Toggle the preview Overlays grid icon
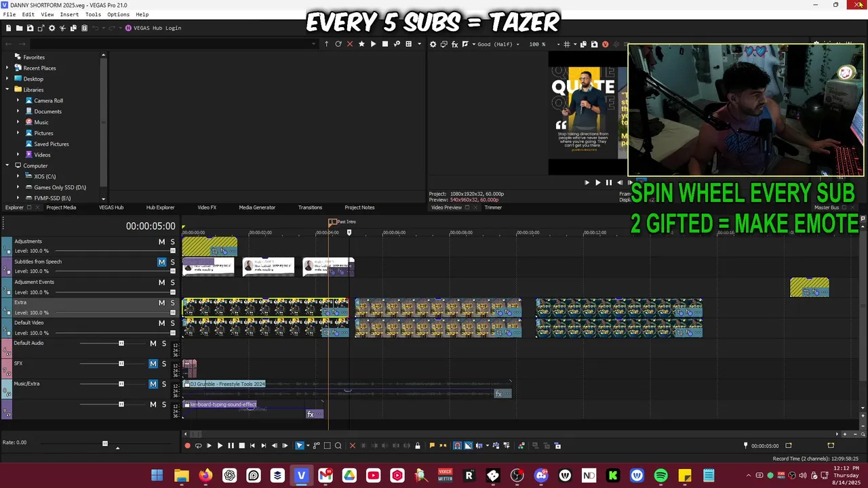 (567, 44)
